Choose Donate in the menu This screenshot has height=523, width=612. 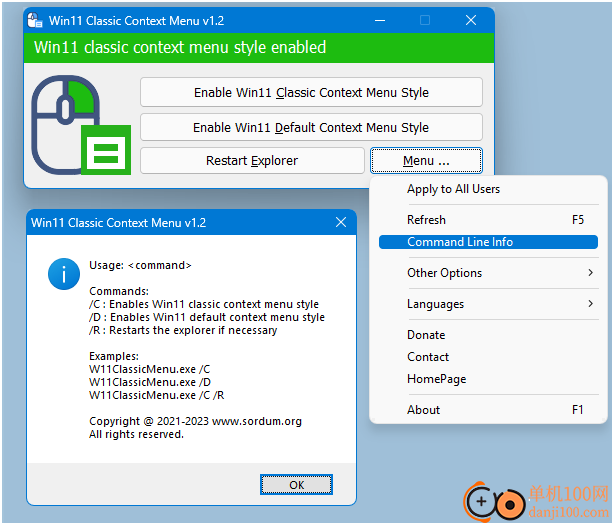[488, 335]
